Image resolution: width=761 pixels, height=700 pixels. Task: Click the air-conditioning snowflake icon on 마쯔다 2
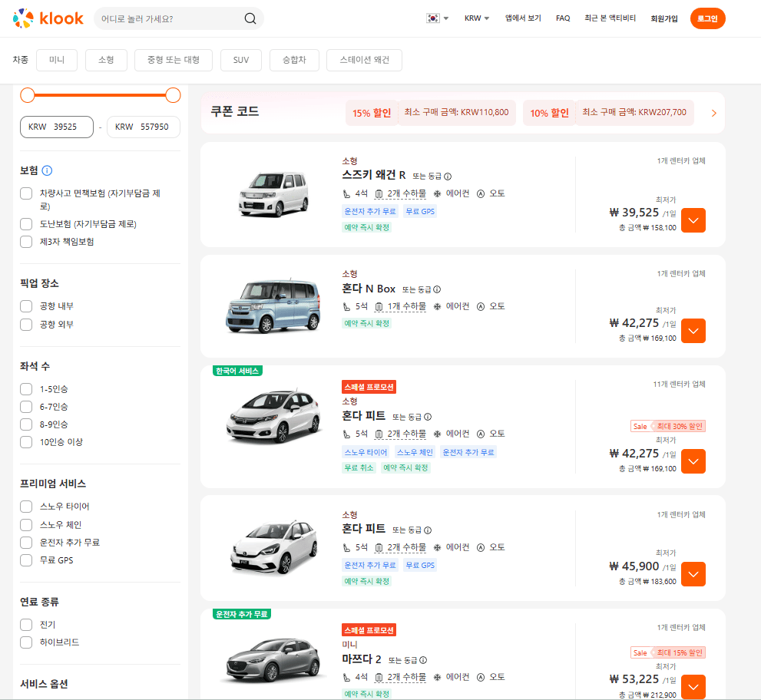pos(437,677)
